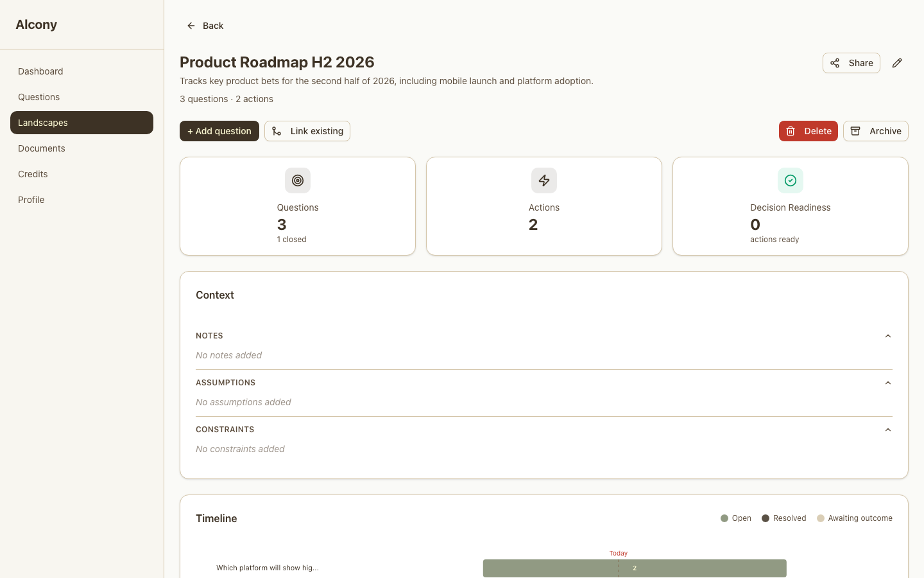Viewport: 924px width, 578px height.
Task: Click '3 questions · 2 actions' text
Action: (227, 99)
